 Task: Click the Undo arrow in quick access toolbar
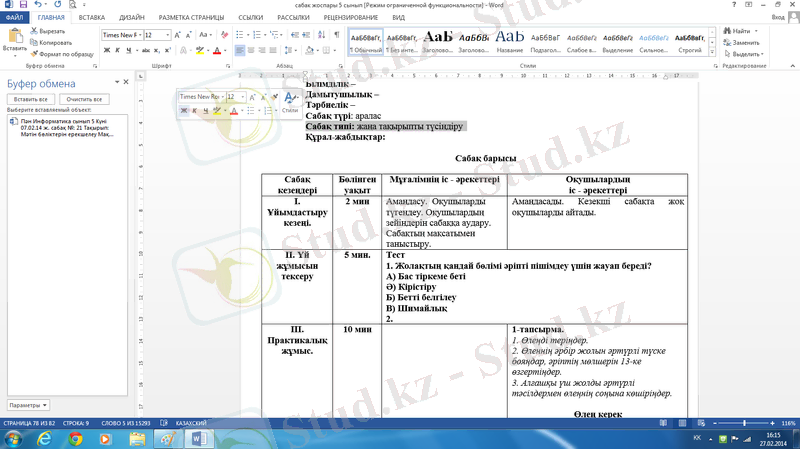click(35, 5)
